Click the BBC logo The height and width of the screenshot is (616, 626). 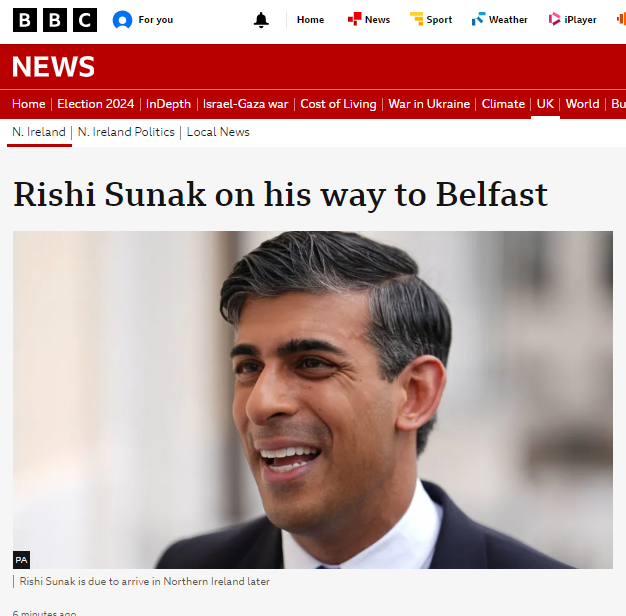point(55,20)
